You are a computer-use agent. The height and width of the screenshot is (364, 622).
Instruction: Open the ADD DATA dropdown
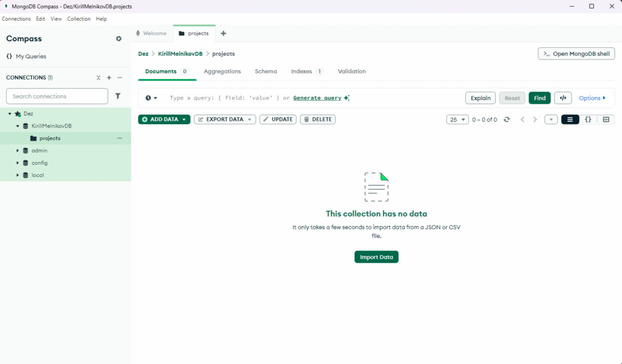(164, 120)
